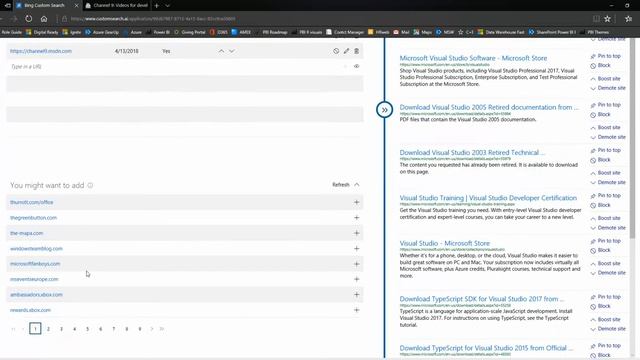This screenshot has height=360, width=640.
Task: Add windowsteamblog.com with its plus icon
Action: [x=356, y=248]
